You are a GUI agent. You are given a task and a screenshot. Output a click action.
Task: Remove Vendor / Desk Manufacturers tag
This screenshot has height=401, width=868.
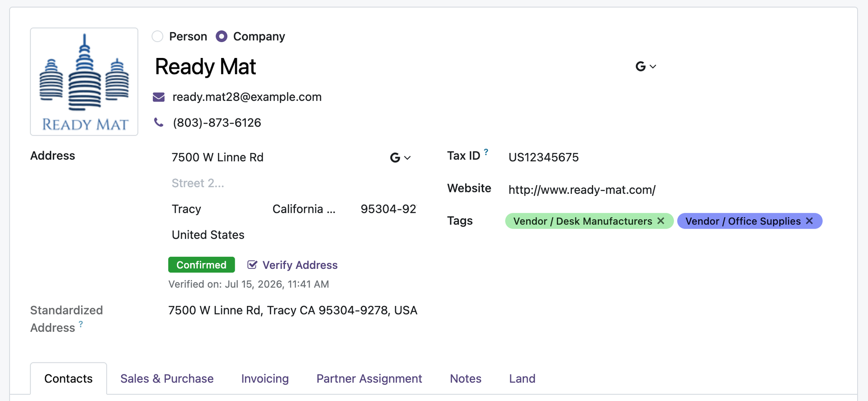coord(661,221)
